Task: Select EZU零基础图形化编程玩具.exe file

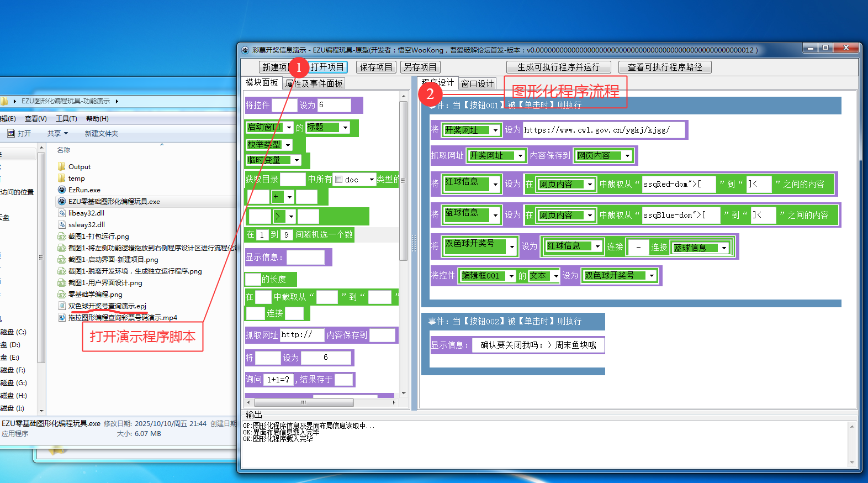Action: (x=114, y=201)
